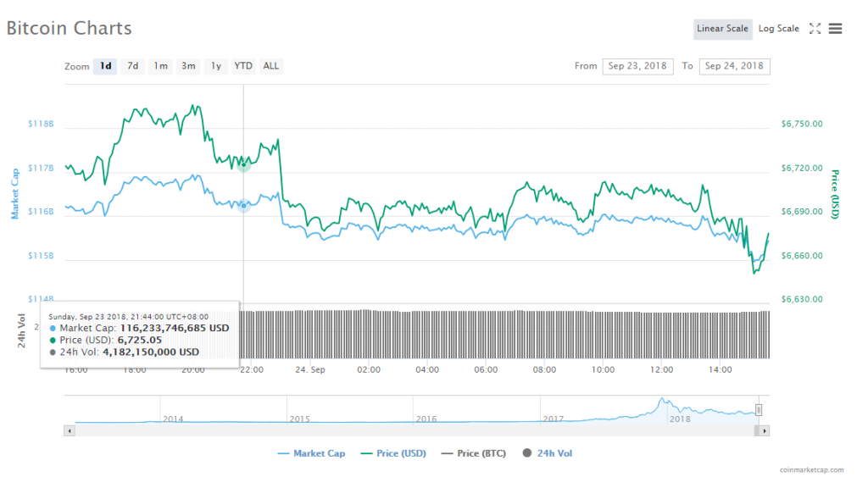The height and width of the screenshot is (488, 868).
Task: Select the 7d zoom range
Action: tap(133, 66)
